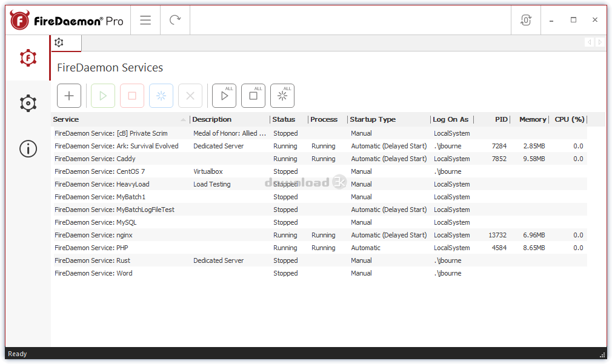Click the refresh arrow in title bar

pos(175,20)
